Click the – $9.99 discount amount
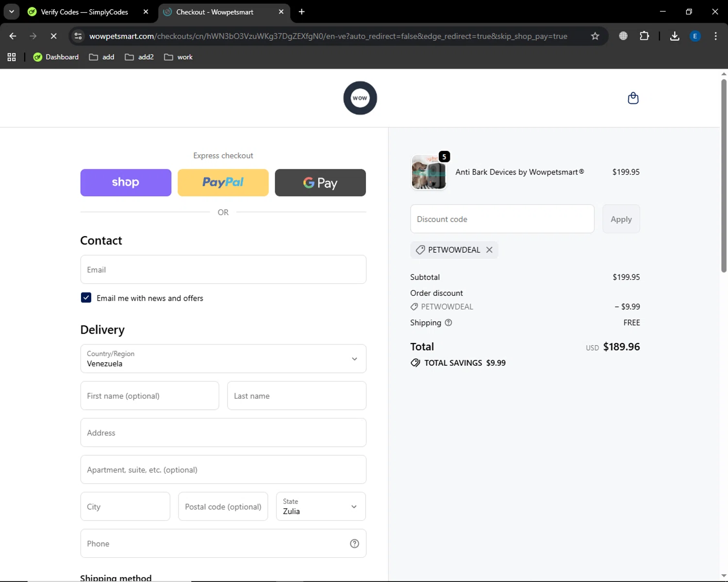 click(x=627, y=307)
